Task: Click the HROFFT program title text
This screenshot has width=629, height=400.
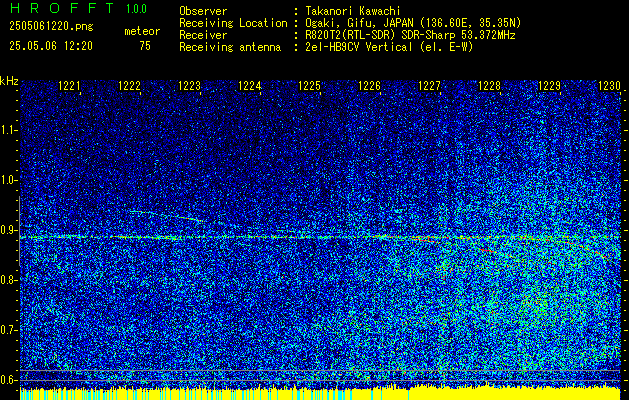Action: click(x=61, y=8)
